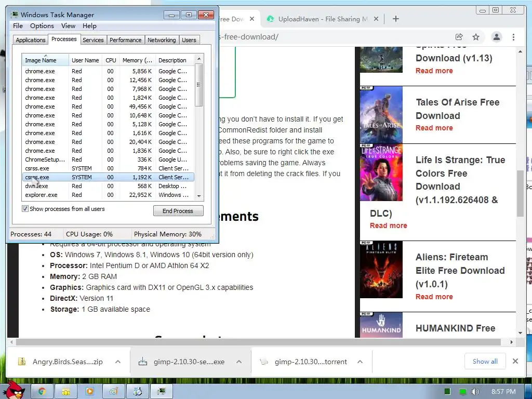
Task: Click the process list scroll up arrow
Action: [x=199, y=59]
